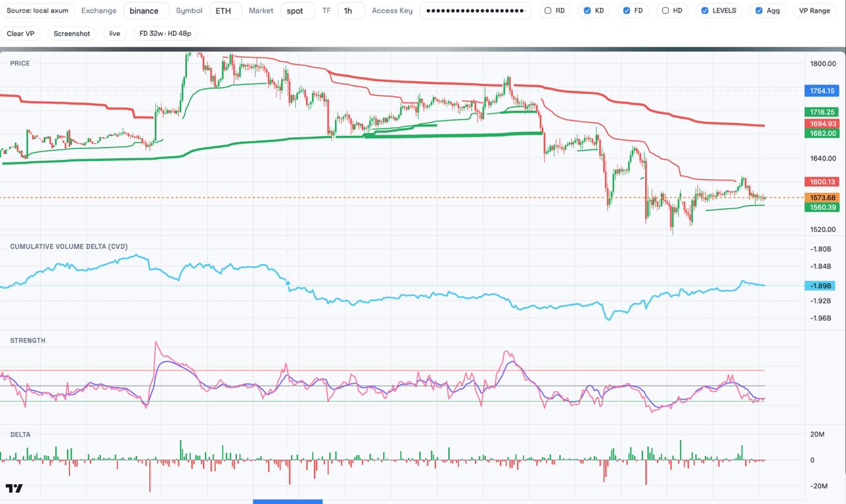Toggle the FD checkbox off
The width and height of the screenshot is (846, 504).
pyautogui.click(x=627, y=11)
